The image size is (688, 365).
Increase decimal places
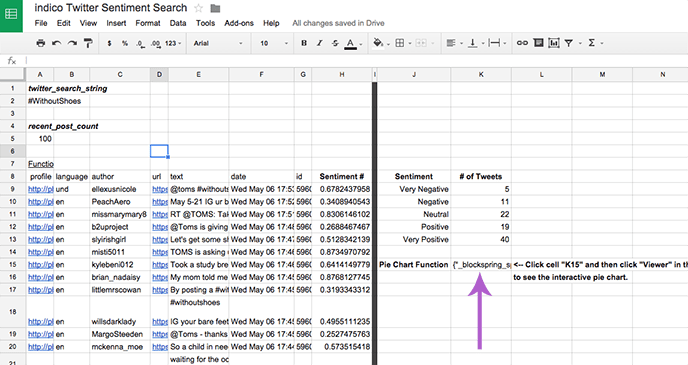(155, 43)
